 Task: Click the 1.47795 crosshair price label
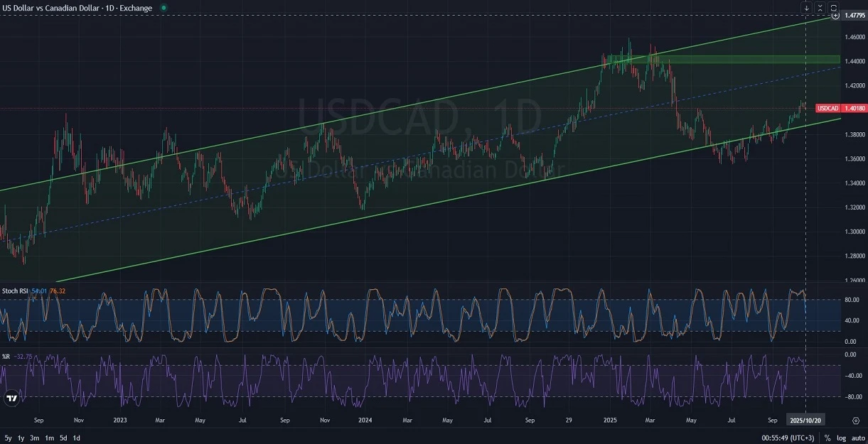(x=852, y=16)
